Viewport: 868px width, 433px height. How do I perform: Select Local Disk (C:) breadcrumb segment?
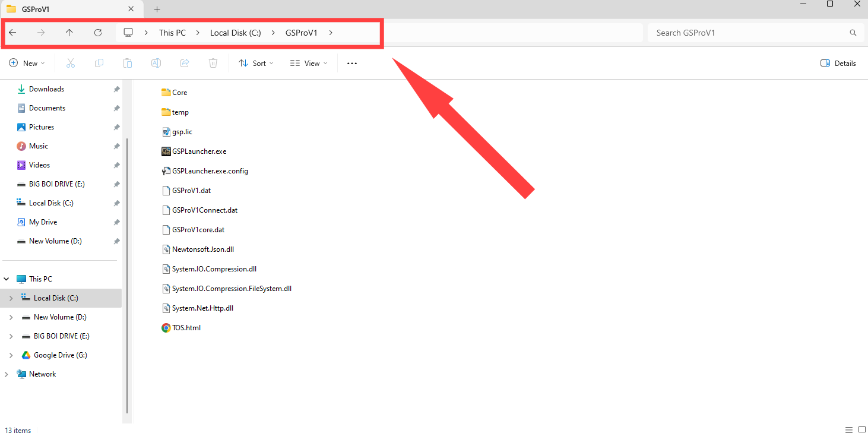pyautogui.click(x=235, y=33)
